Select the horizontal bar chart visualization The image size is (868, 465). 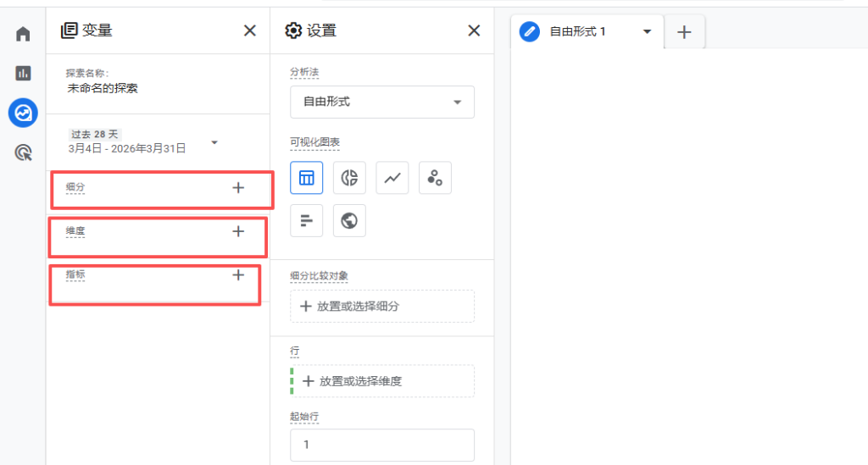pyautogui.click(x=306, y=221)
